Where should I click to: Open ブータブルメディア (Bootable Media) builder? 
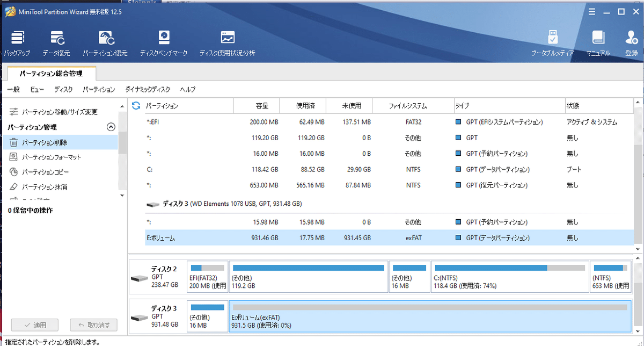pos(552,44)
